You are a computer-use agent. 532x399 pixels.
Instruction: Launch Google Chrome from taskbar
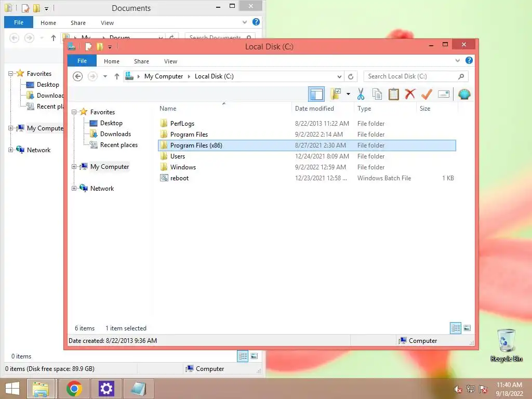(74, 389)
